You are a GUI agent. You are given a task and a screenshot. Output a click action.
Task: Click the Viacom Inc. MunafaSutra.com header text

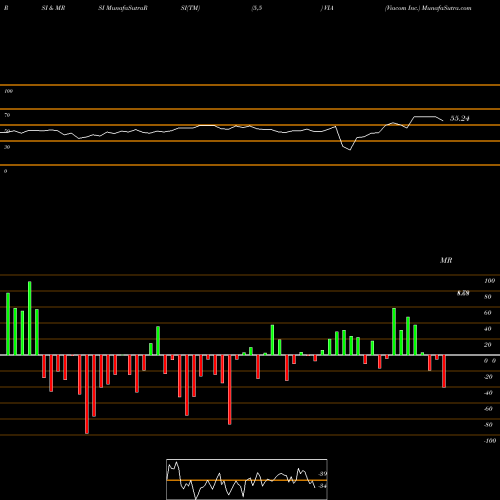(428, 8)
